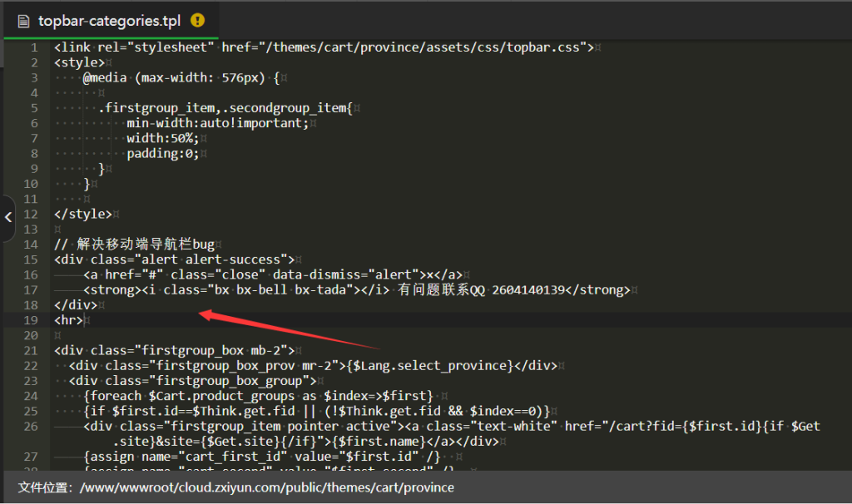Screen dimensions: 852x504
Task: Click line number 1 in the gutter
Action: pos(34,47)
